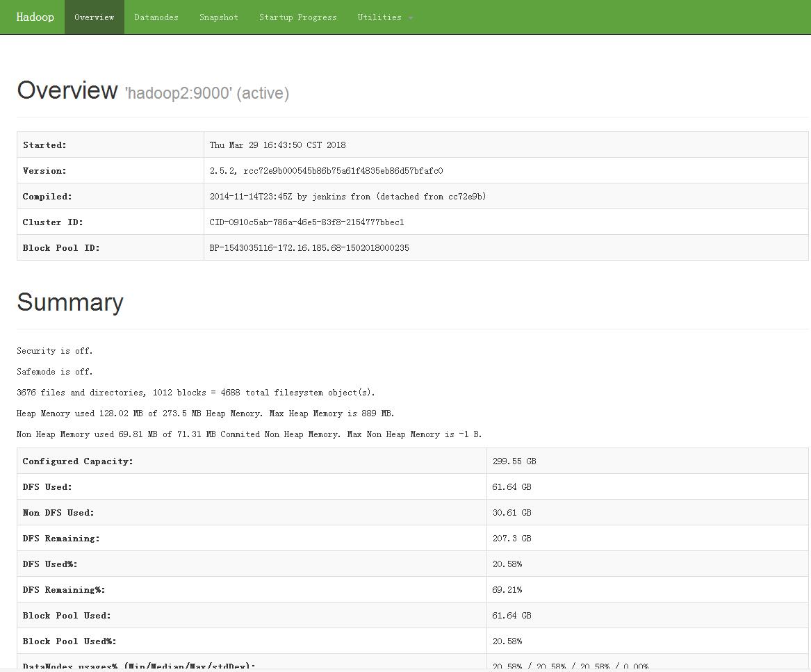Select the 3676 files and directories line
The height and width of the screenshot is (672, 811).
point(195,393)
